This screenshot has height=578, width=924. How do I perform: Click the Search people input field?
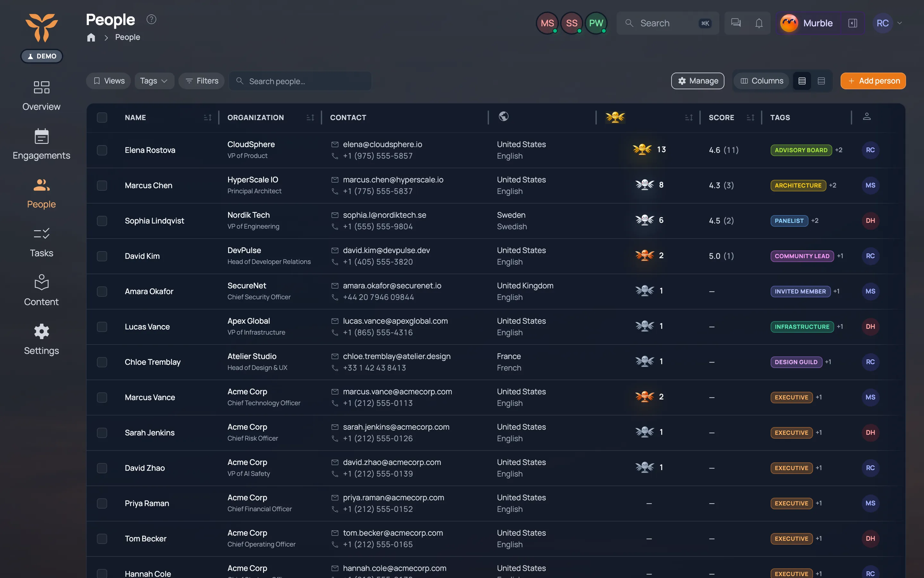tap(300, 81)
